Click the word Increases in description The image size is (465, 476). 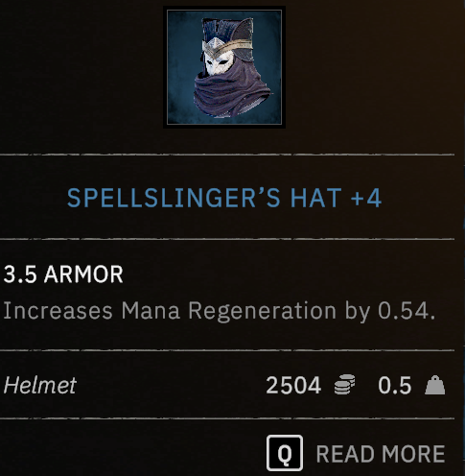(x=58, y=311)
